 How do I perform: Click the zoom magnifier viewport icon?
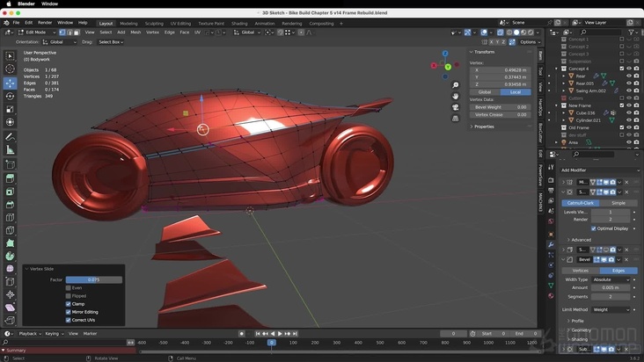456,85
